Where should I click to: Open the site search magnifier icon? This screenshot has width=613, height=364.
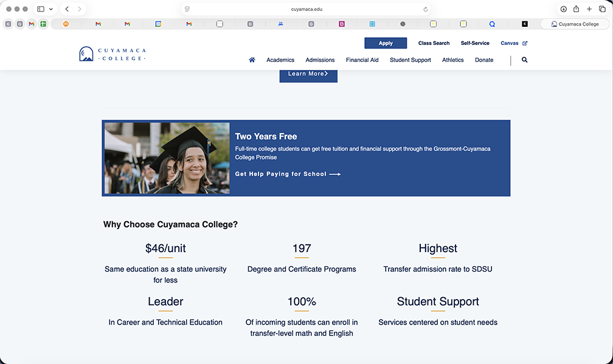tap(525, 60)
